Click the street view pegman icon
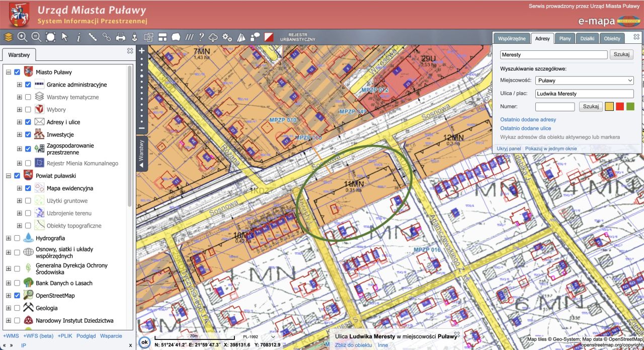Image resolution: width=644 pixels, height=350 pixels. [x=134, y=37]
